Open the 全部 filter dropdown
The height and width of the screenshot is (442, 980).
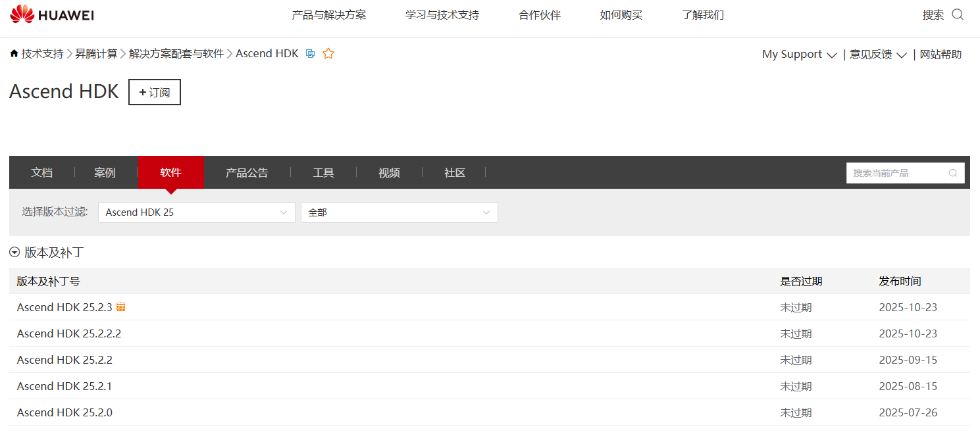point(400,212)
